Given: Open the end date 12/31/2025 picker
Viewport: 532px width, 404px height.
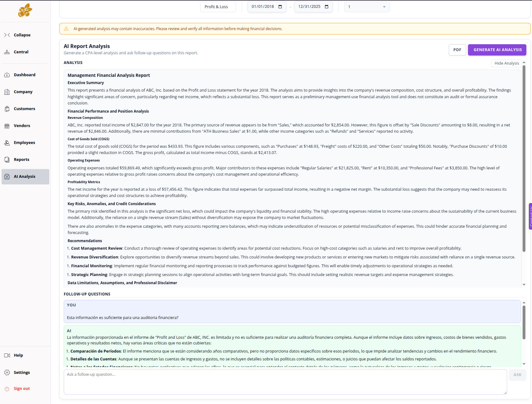Looking at the screenshot, I should point(327,7).
